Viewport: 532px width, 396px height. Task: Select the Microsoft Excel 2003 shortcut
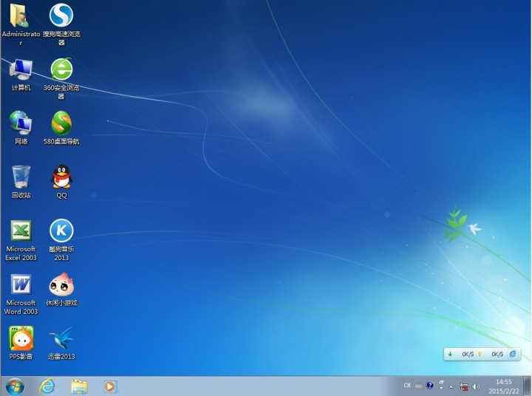pyautogui.click(x=21, y=232)
